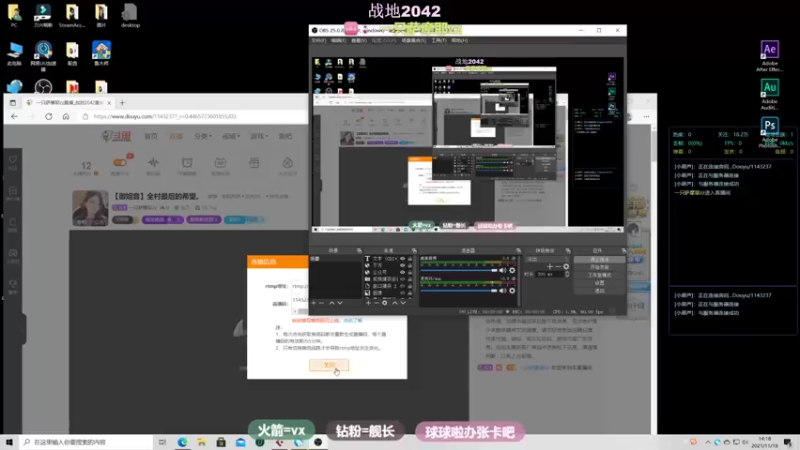The height and width of the screenshot is (450, 800).
Task: Toggle visibility of the text source
Action: [x=403, y=259]
